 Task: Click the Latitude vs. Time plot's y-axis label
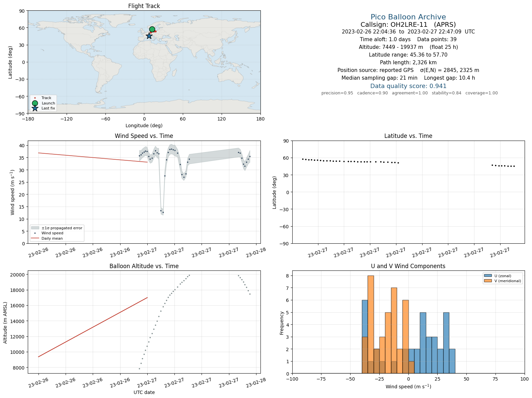(275, 192)
